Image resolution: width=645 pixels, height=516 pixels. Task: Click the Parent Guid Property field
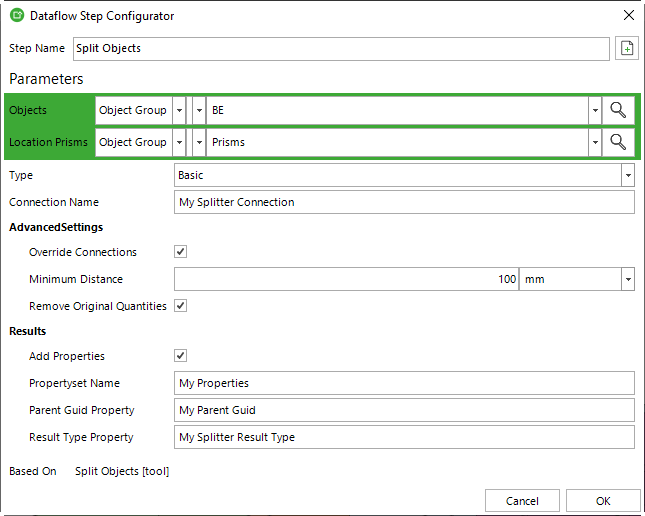click(x=404, y=410)
